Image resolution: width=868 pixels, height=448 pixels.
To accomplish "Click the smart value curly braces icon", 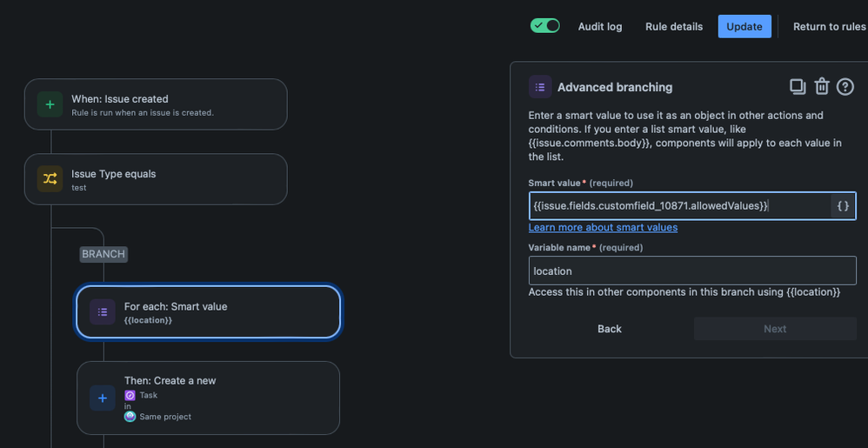I will click(843, 206).
